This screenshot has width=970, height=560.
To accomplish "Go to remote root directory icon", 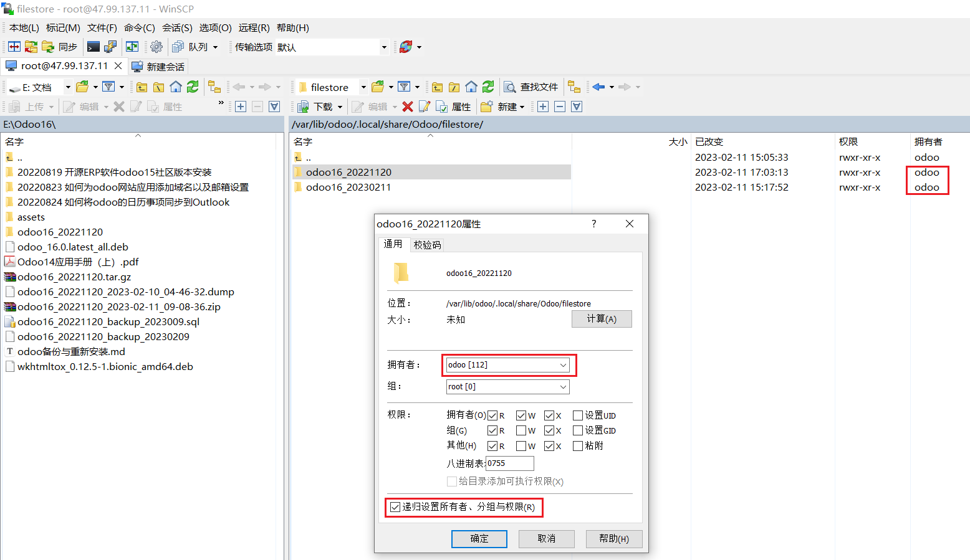I will (454, 87).
